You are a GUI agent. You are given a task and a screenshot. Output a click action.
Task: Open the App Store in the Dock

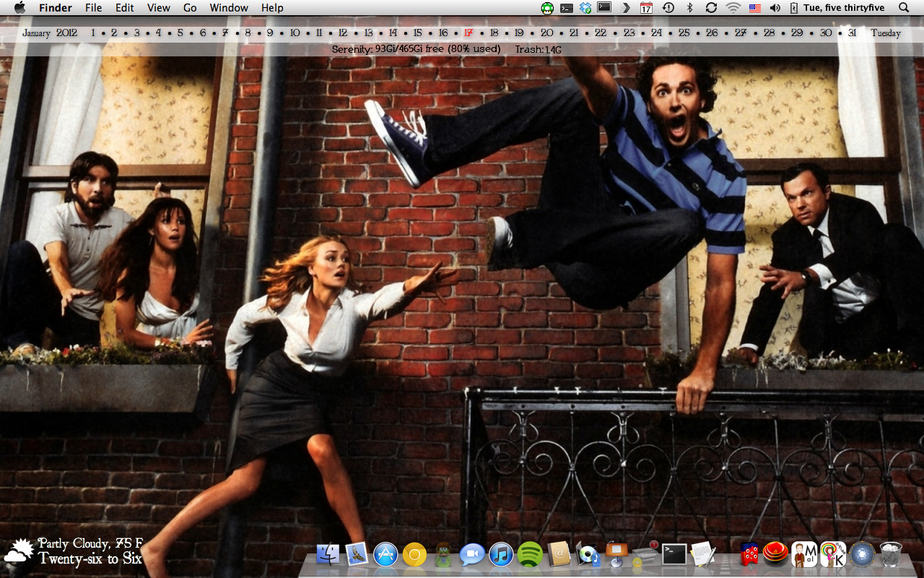[x=385, y=554]
